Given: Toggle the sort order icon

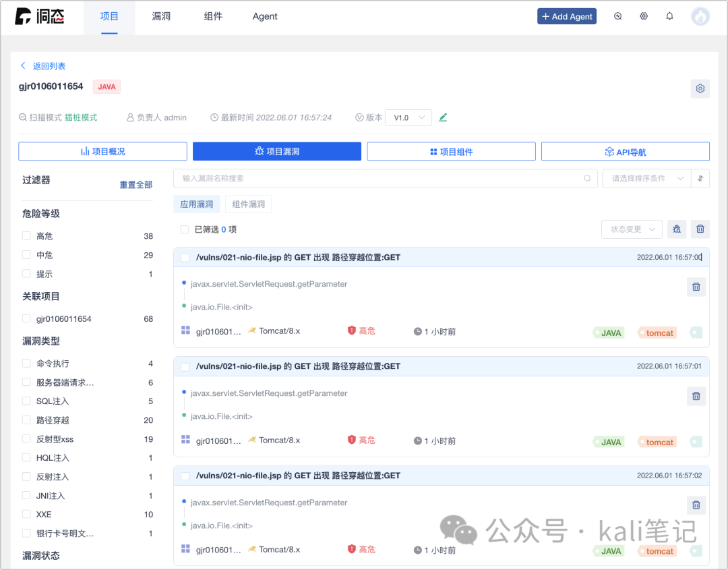Looking at the screenshot, I should tap(700, 178).
